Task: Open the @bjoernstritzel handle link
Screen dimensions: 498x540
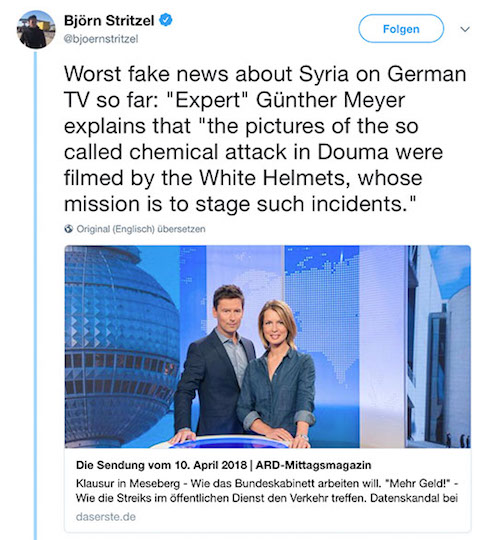Action: coord(101,39)
